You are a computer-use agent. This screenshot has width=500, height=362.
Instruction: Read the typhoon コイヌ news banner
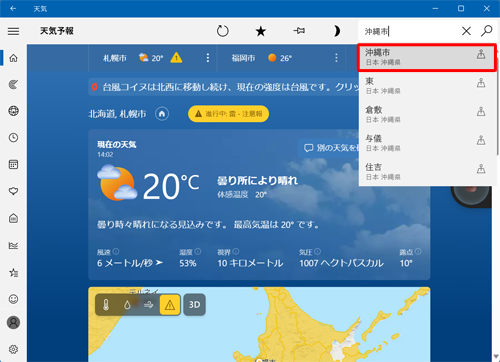(224, 87)
